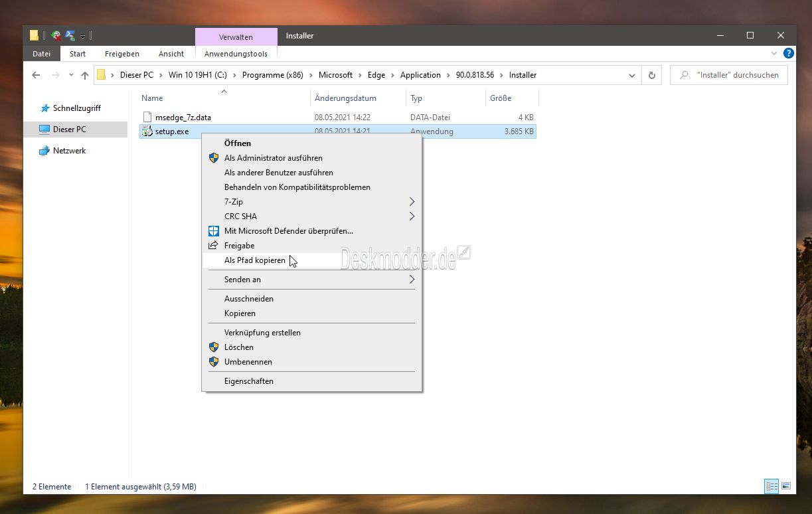Click the Netzwerk icon in the sidebar
Screen dimensions: 812x514
tap(44, 151)
